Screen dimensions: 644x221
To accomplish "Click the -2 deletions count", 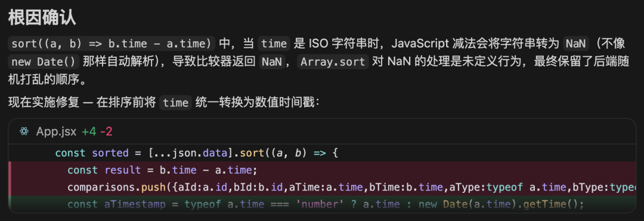I will [106, 131].
